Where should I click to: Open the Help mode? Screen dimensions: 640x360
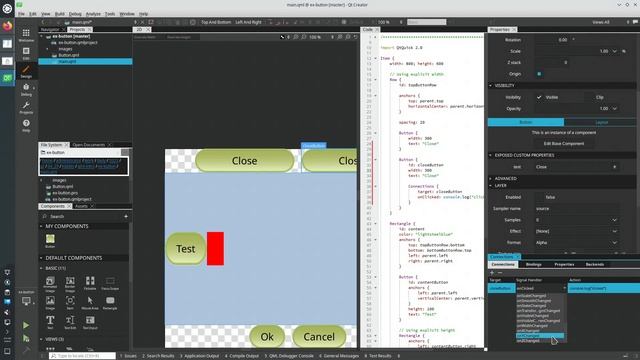coord(26,125)
